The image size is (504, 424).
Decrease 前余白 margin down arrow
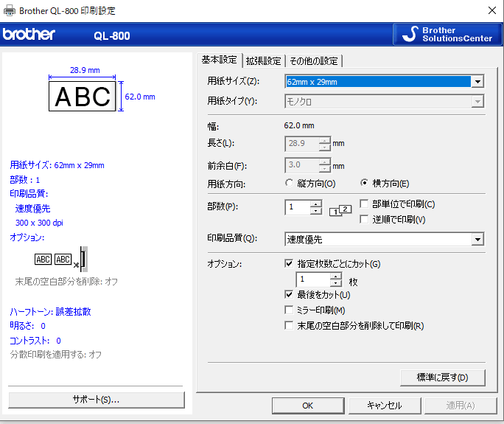click(x=325, y=169)
